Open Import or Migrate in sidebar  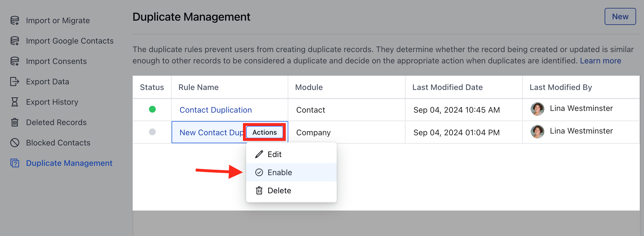[x=58, y=20]
